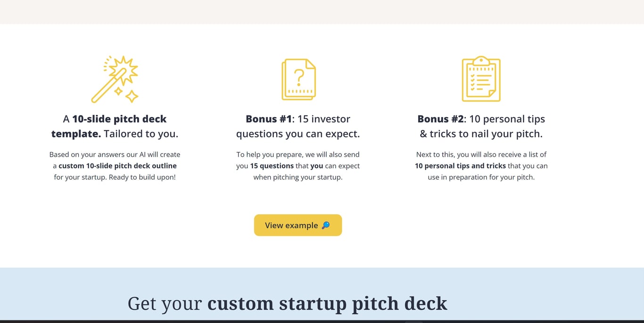
Task: Click the magnifying glass emoji on View example
Action: [x=325, y=225]
